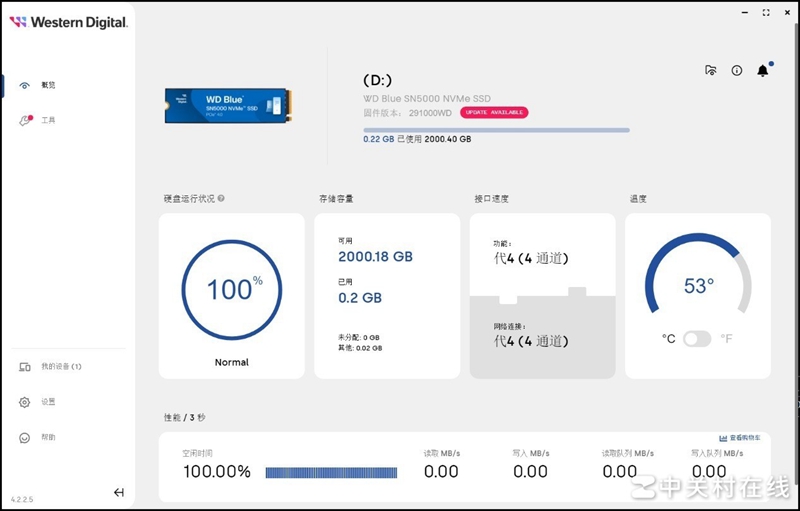Toggle temperature unit between °C and °F
The image size is (800, 511).
[697, 339]
